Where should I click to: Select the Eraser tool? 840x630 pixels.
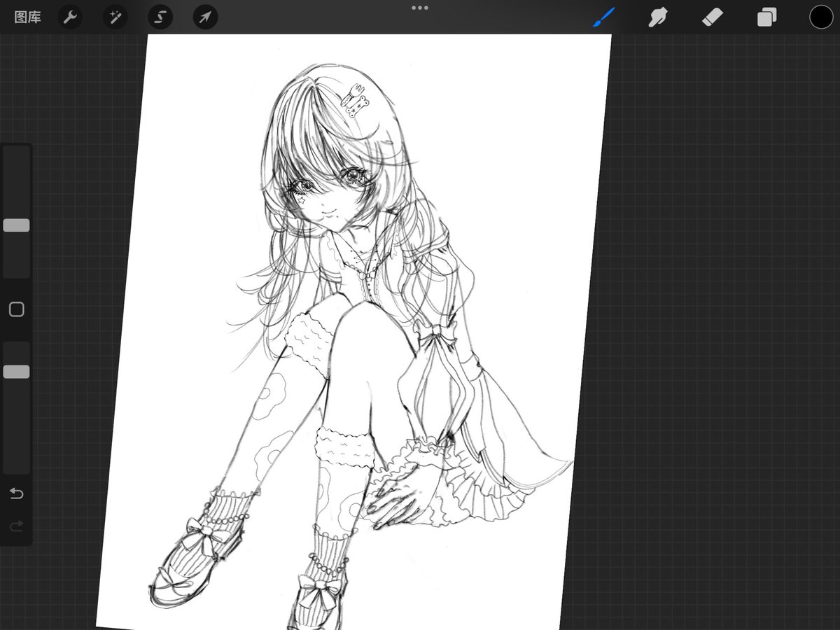(712, 17)
